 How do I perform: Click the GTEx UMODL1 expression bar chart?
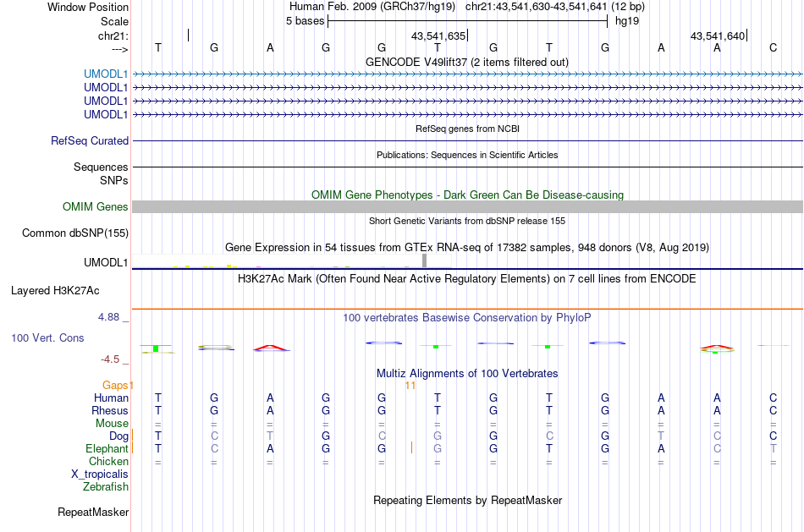pos(291,261)
